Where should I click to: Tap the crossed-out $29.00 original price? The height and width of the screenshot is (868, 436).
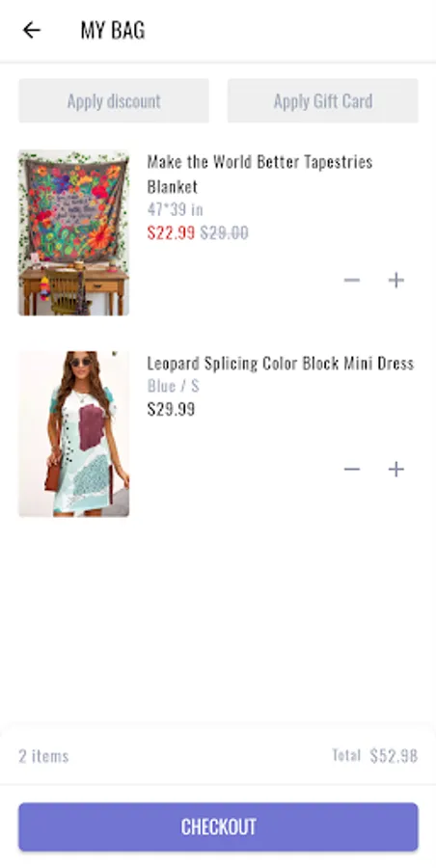click(225, 232)
